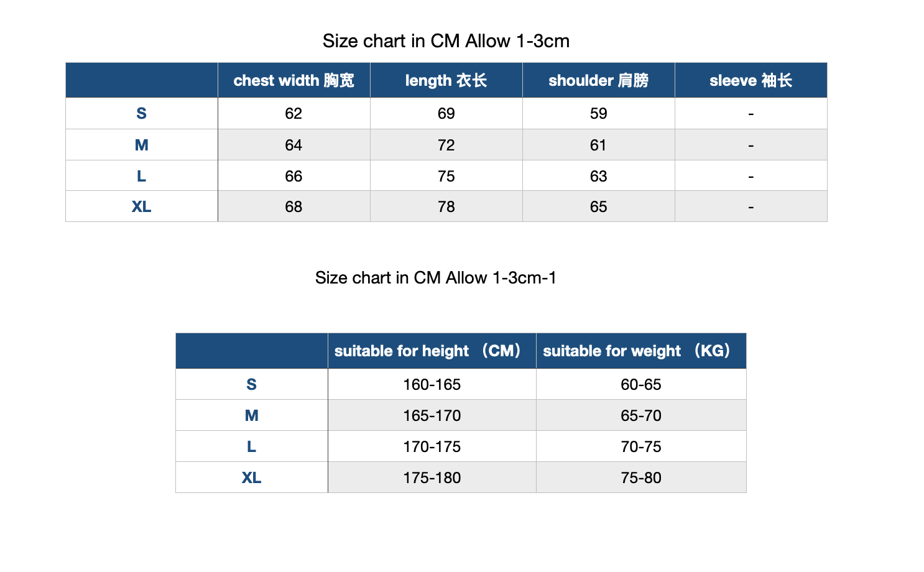This screenshot has height=572, width=924.
Task: Click the 75-80 weight range cell
Action: (640, 477)
